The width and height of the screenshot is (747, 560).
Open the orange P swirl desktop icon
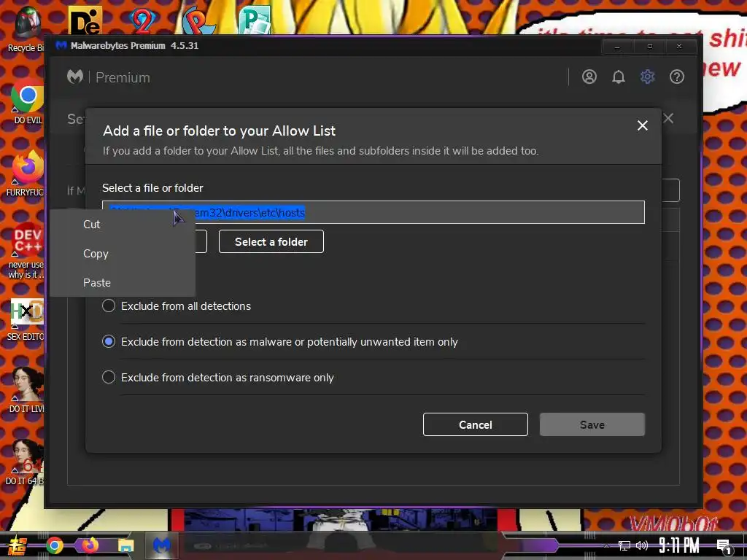pos(198,21)
